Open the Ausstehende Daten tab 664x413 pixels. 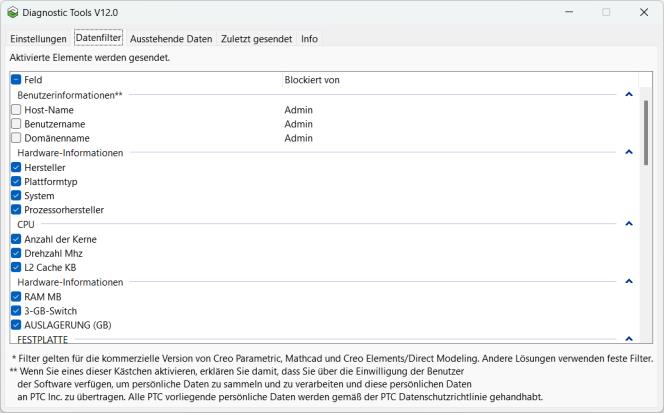[x=171, y=39]
